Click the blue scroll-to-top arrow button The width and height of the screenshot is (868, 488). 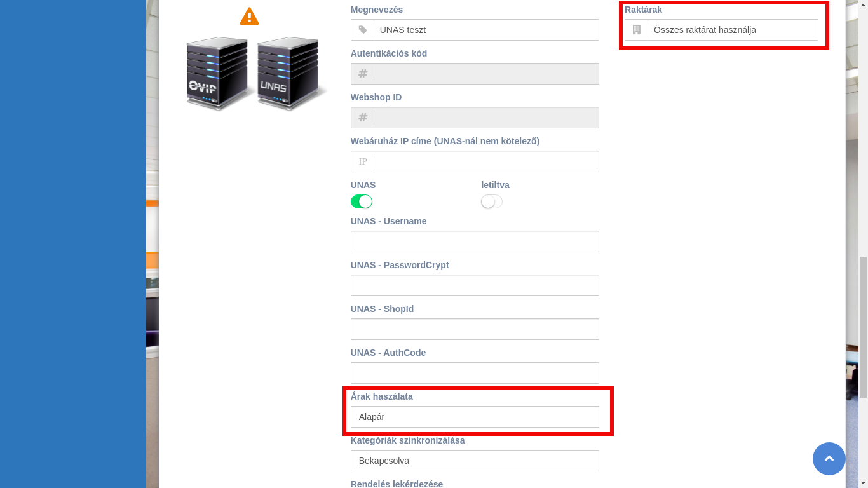829,458
